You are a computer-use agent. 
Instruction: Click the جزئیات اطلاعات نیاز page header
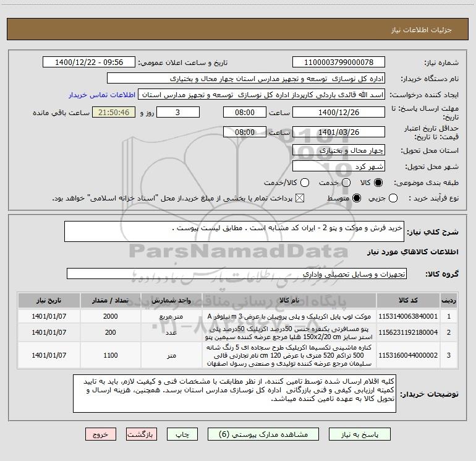pos(421,30)
